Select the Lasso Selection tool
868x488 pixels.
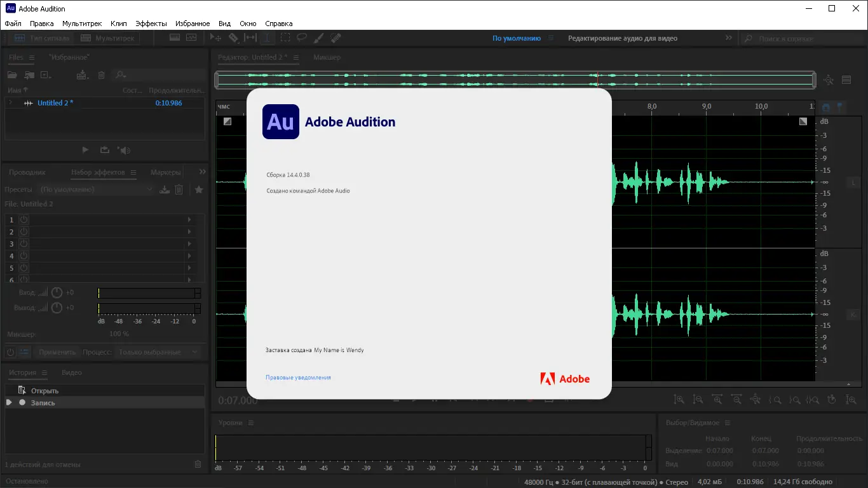tap(302, 38)
